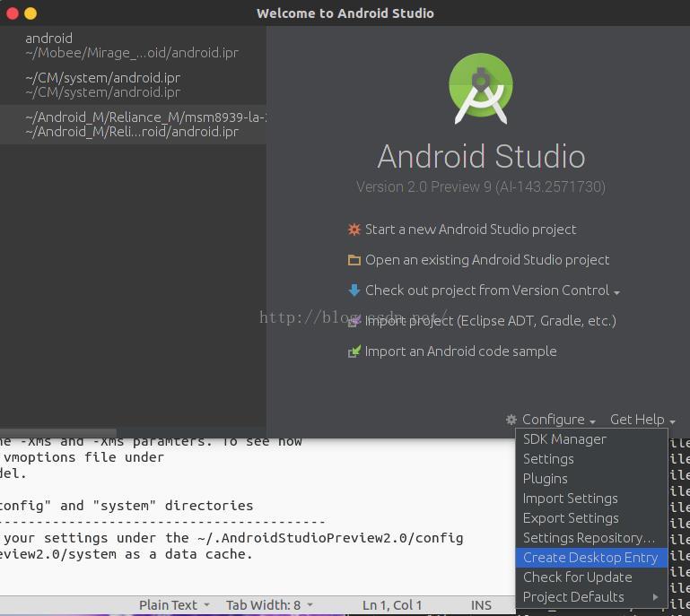690x616 pixels.
Task: Click the yellow minimize window button
Action: (31, 13)
